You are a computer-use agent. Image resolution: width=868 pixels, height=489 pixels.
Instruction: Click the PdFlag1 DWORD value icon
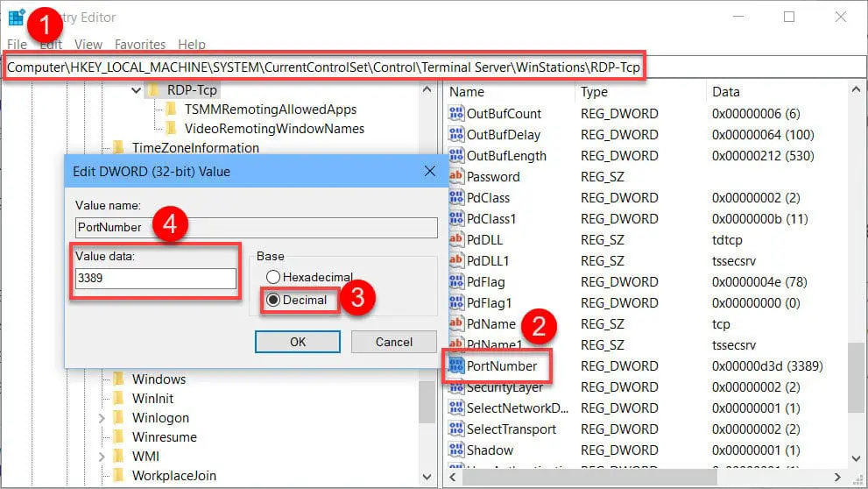[x=456, y=303]
